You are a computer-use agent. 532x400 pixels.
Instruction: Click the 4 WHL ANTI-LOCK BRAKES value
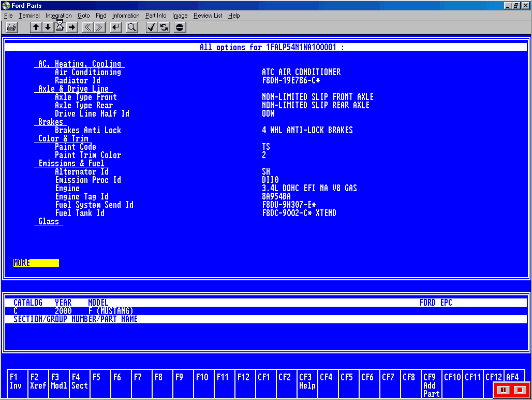tap(307, 130)
